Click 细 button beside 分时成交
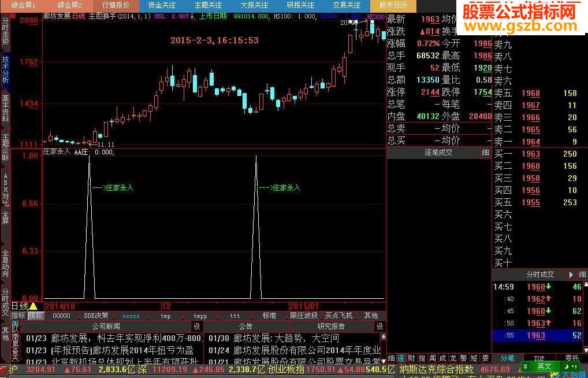Viewport: 588px width, 378px height. tap(582, 275)
